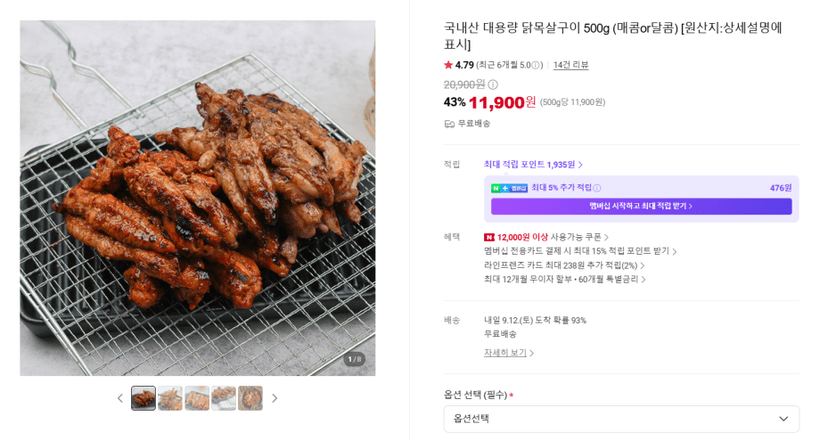Screen dimensions: 828x439
Task: Click 자세히 보기 delivery details link
Action: [509, 352]
